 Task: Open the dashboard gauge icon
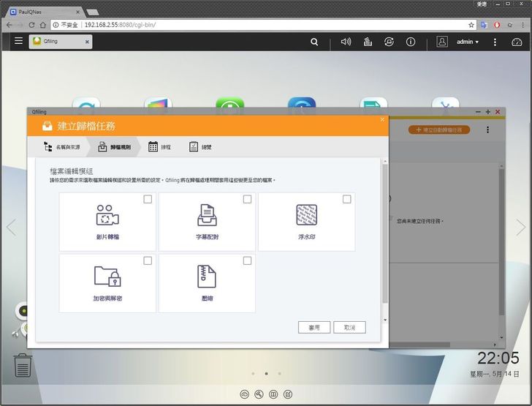517,42
